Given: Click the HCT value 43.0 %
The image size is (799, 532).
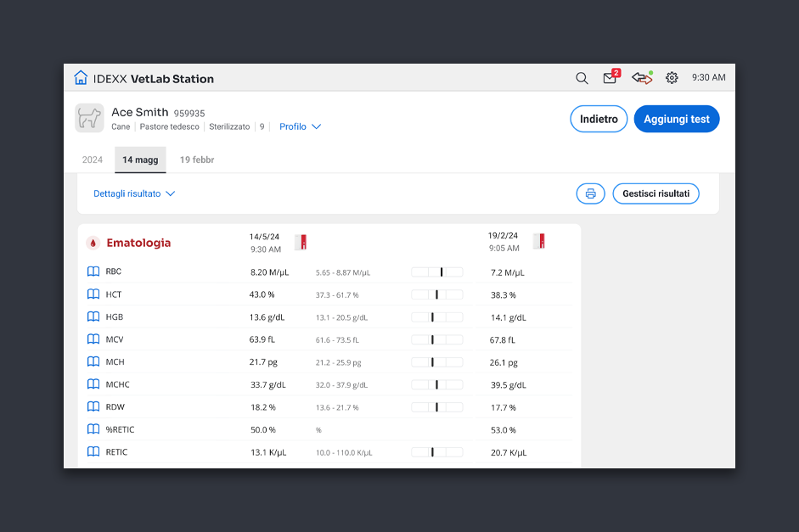Looking at the screenshot, I should tap(262, 294).
